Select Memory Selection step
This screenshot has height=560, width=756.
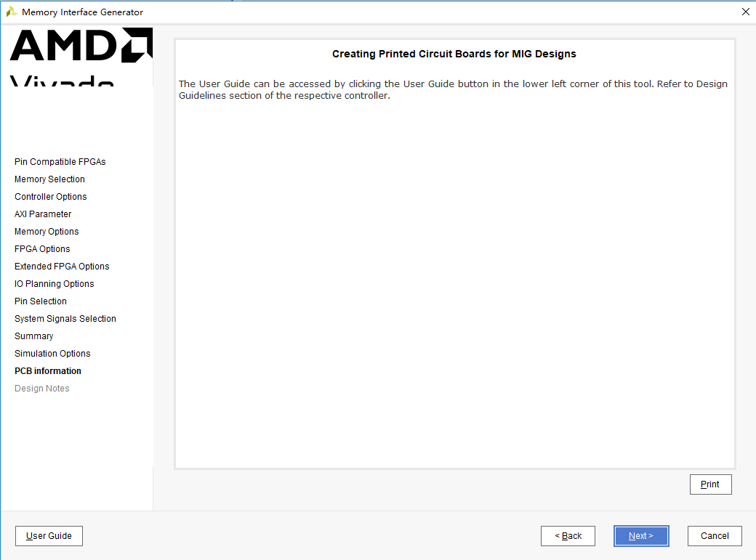49,179
